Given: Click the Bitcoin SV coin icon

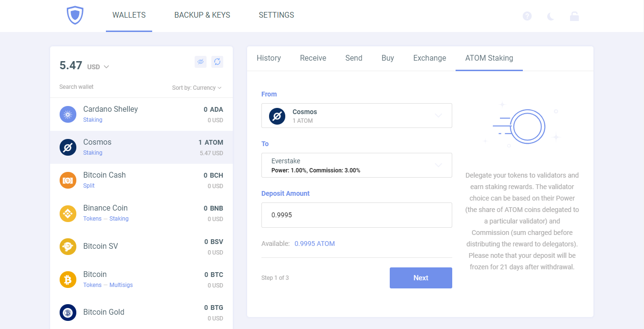Looking at the screenshot, I should pyautogui.click(x=68, y=246).
